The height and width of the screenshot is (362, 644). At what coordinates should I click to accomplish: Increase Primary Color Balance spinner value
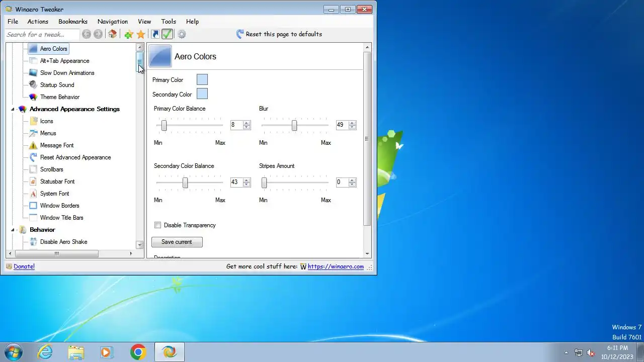coord(247,123)
